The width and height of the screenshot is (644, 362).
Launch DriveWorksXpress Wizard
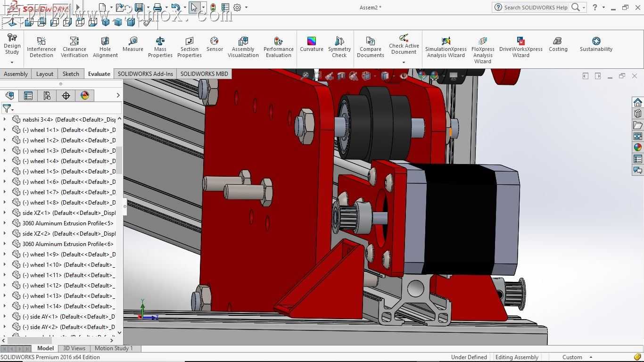tap(521, 47)
